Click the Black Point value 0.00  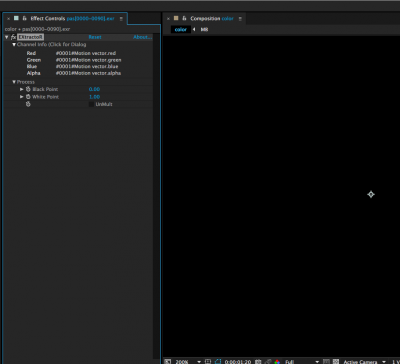tap(94, 89)
